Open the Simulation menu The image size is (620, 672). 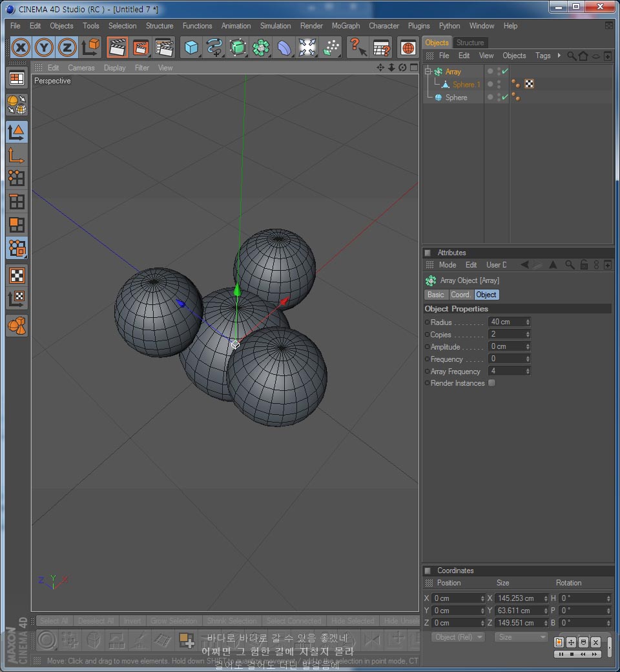(x=276, y=26)
